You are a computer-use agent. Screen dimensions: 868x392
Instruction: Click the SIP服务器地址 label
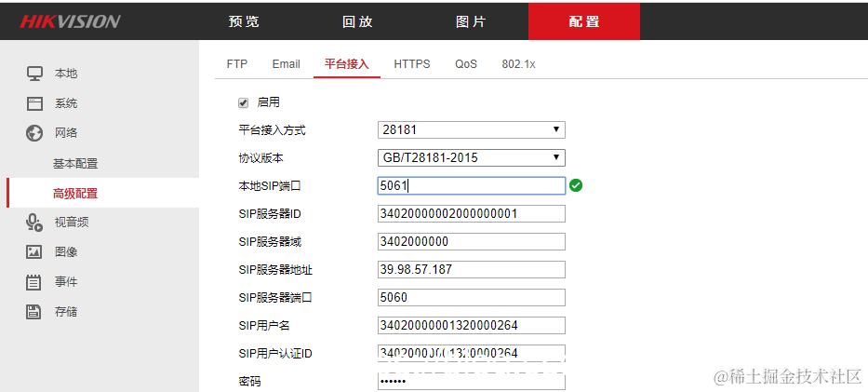275,270
